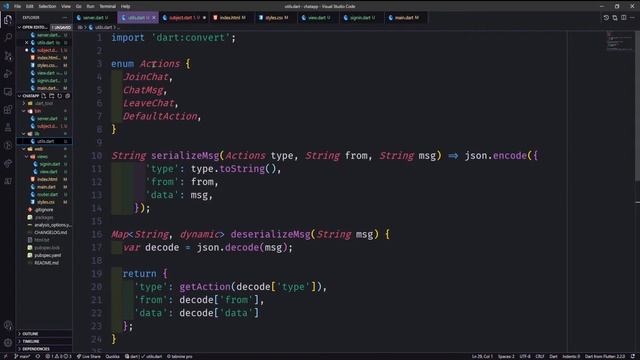The height and width of the screenshot is (360, 640).
Task: Open the Manage gear icon
Action: (x=8, y=342)
